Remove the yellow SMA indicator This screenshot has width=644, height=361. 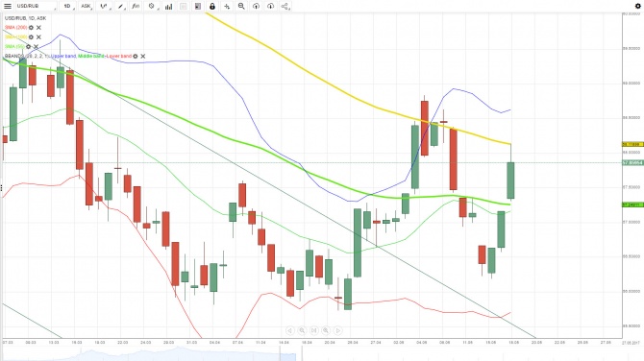click(38, 36)
